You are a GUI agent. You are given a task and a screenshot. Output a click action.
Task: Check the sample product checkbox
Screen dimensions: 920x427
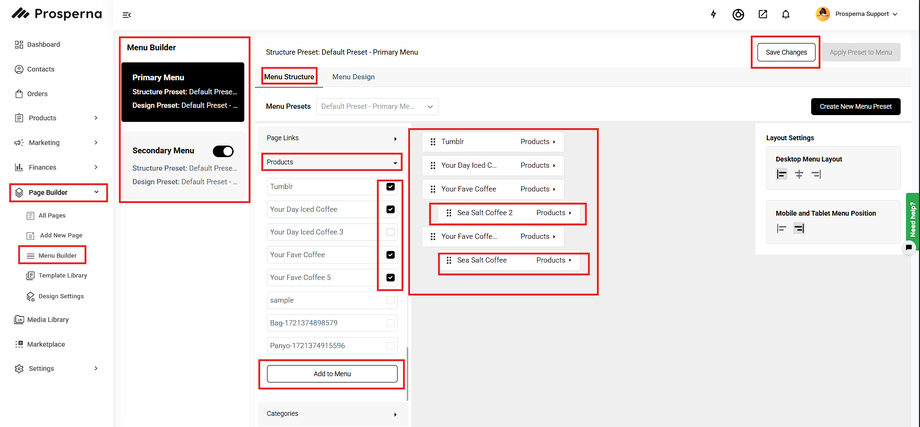(x=390, y=300)
